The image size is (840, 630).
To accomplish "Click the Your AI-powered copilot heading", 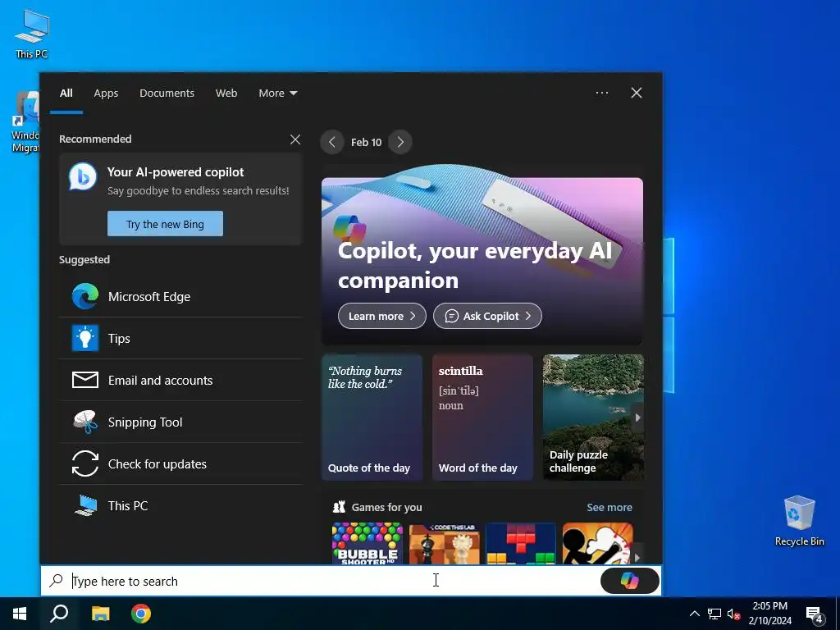I will coord(176,172).
